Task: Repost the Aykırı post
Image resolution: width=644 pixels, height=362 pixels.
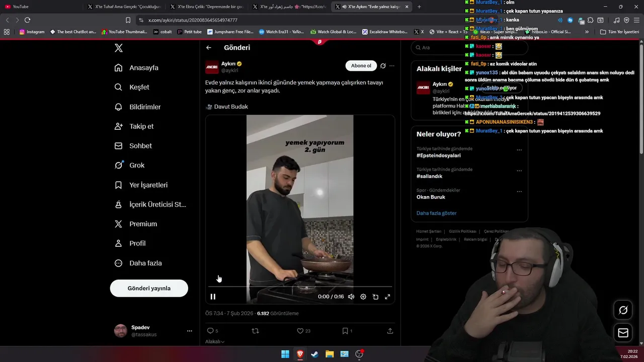Action: click(x=255, y=331)
